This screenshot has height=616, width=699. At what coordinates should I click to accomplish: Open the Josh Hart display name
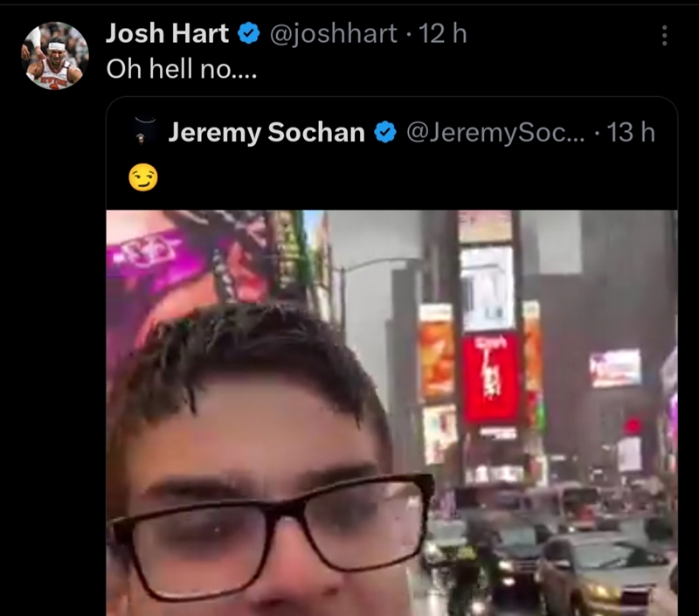tap(167, 33)
